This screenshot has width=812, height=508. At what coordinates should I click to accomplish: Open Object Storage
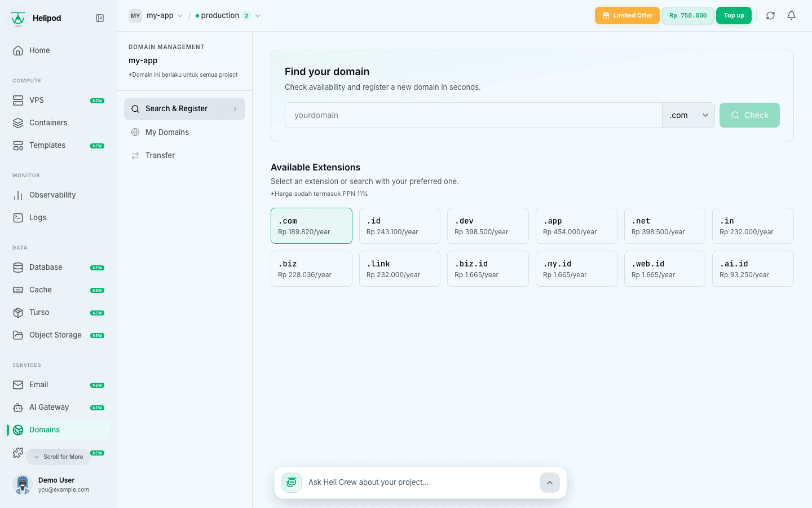point(58,335)
